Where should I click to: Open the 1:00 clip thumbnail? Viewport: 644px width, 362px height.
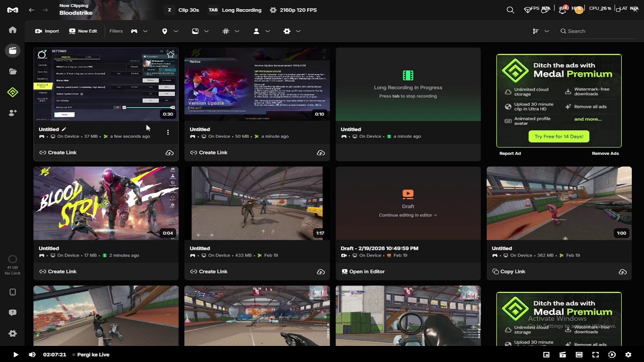(559, 203)
